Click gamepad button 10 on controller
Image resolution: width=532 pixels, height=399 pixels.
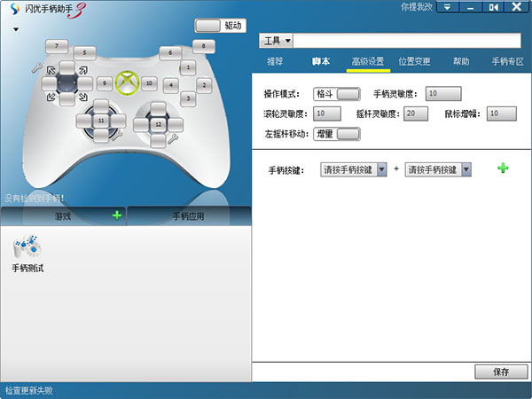point(149,83)
